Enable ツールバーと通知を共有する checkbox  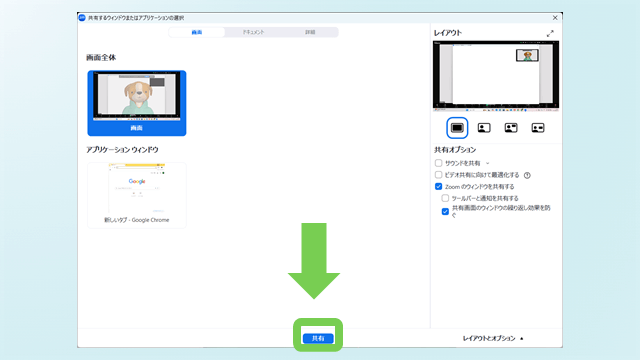(445, 198)
